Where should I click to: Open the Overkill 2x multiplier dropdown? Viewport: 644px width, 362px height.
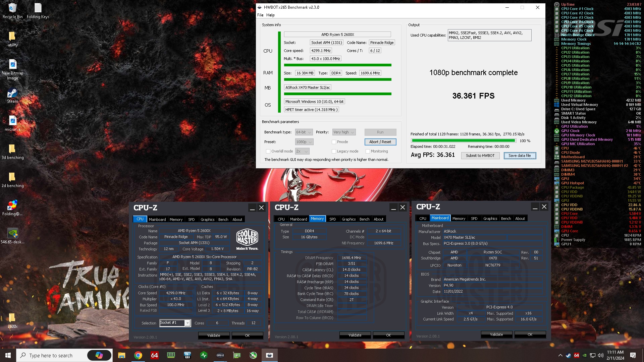pos(302,151)
